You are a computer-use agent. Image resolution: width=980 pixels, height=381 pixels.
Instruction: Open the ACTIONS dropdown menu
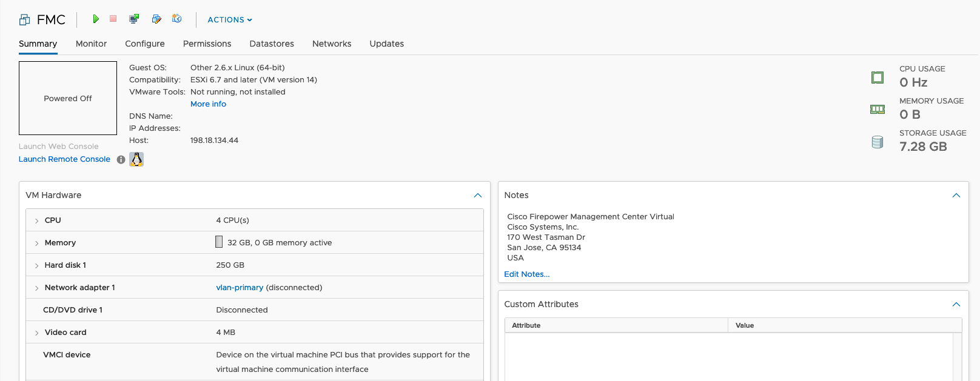coord(230,20)
